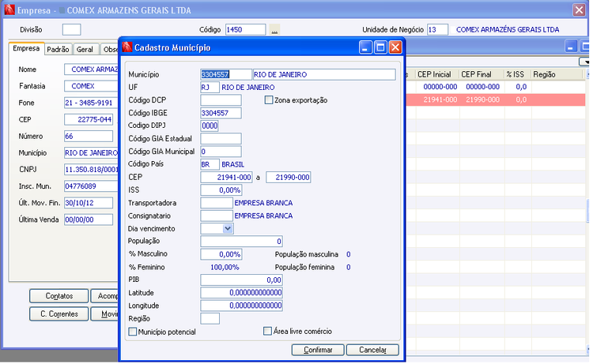Click Longitude field

[x=241, y=306]
